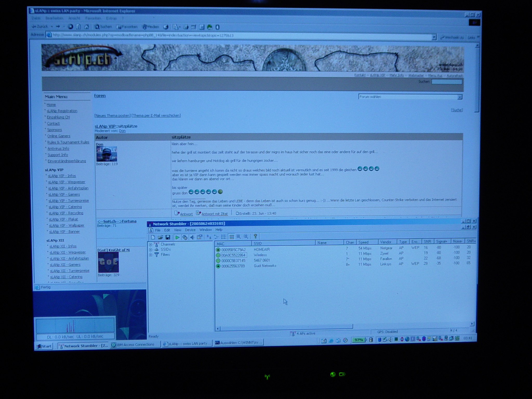
Task: Click the Save floppy disk icon
Action: point(168,237)
